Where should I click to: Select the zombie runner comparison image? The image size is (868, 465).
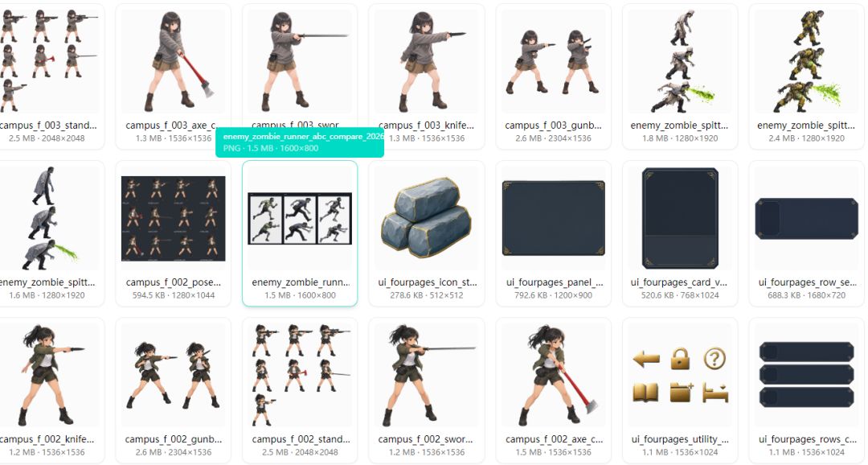(300, 218)
